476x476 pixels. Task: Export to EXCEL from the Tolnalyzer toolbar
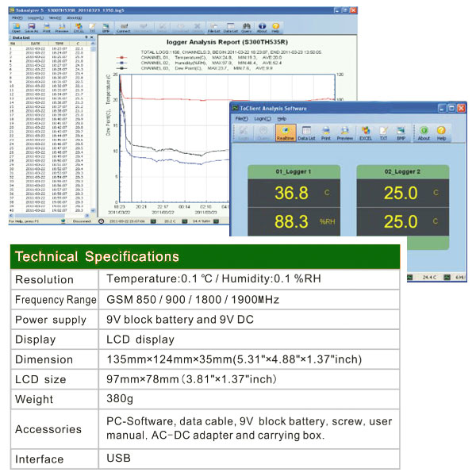click(79, 28)
